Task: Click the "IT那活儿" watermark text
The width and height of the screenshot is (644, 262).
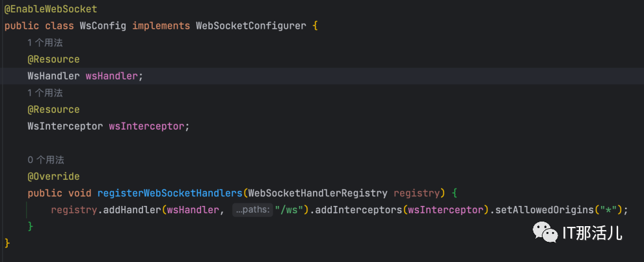Action: pyautogui.click(x=593, y=231)
